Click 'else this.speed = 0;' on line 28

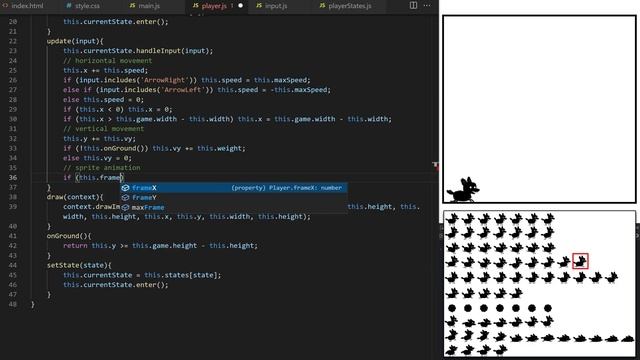[103, 100]
